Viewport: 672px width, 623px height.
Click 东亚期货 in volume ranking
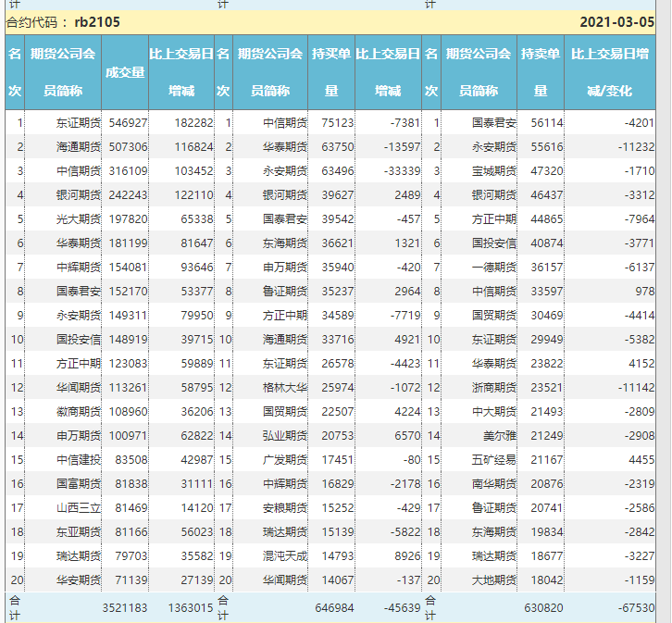coord(79,531)
